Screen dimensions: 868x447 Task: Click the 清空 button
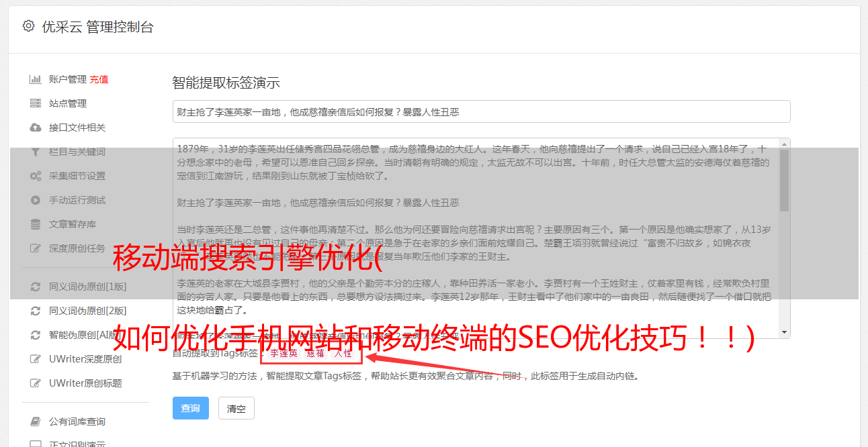pos(236,408)
